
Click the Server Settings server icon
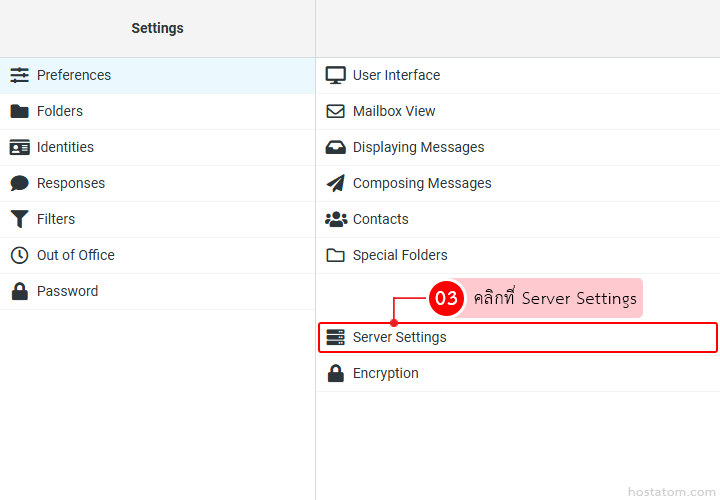[336, 337]
